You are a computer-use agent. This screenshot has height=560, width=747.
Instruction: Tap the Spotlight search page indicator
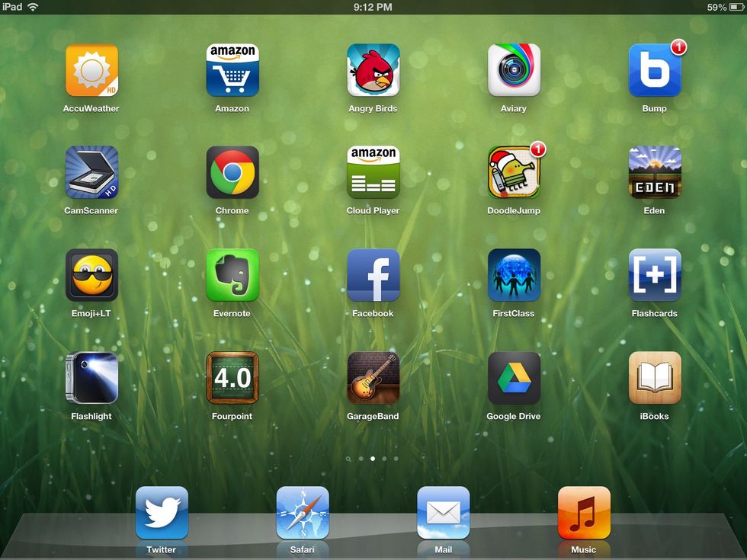[348, 459]
